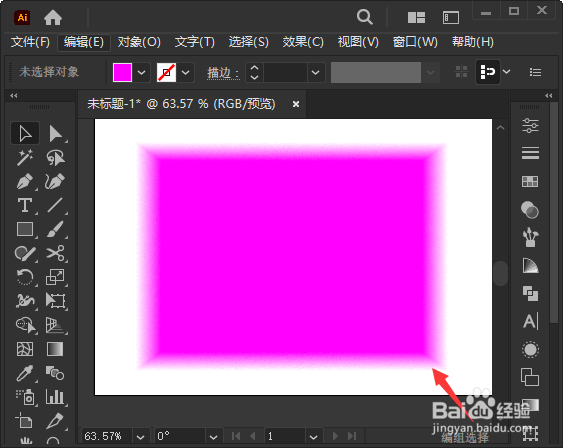Screen dimensions: 563x448
Task: Select the Scissors tool
Action: coord(55,253)
